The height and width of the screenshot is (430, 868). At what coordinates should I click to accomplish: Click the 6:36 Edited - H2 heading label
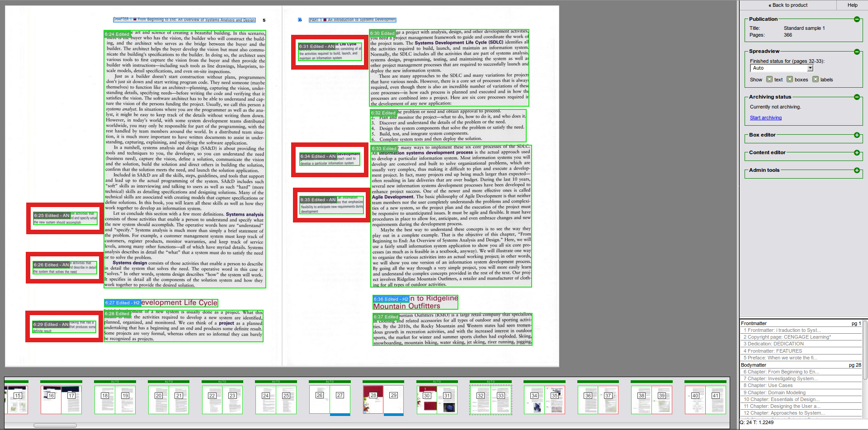pyautogui.click(x=391, y=299)
